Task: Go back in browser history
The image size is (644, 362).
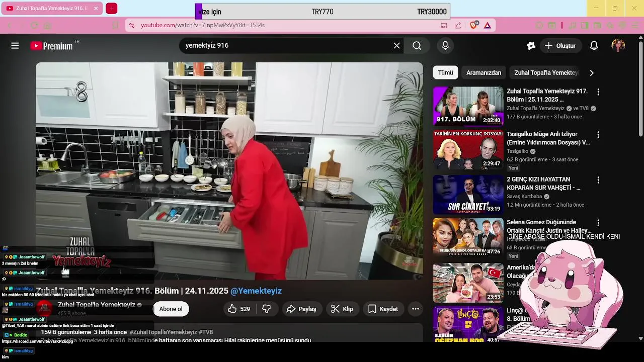Action: (x=9, y=25)
